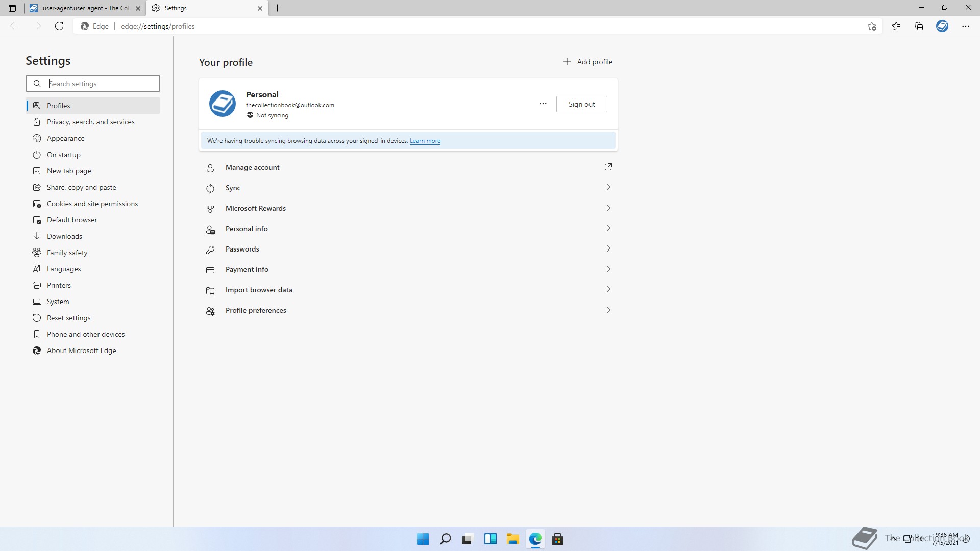Viewport: 980px width, 551px height.
Task: Open Appearance settings
Action: click(93, 138)
